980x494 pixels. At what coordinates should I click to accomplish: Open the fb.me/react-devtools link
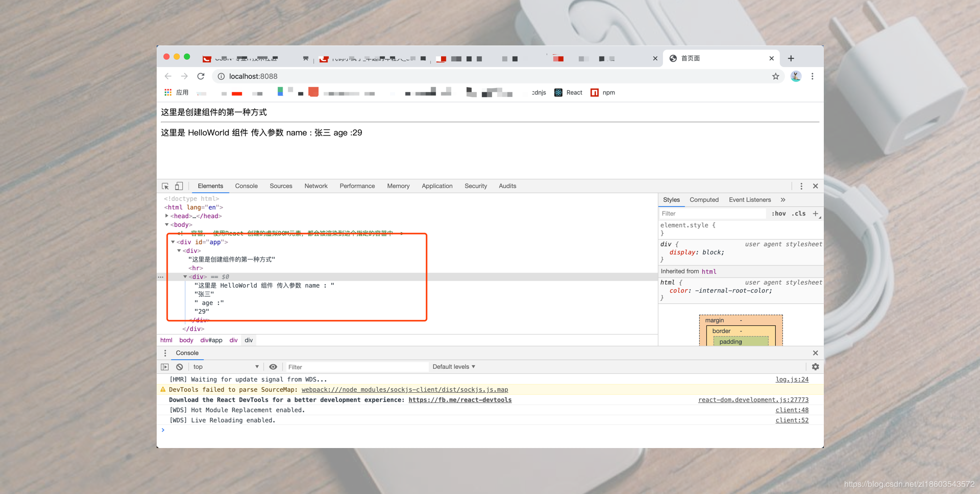(x=460, y=400)
